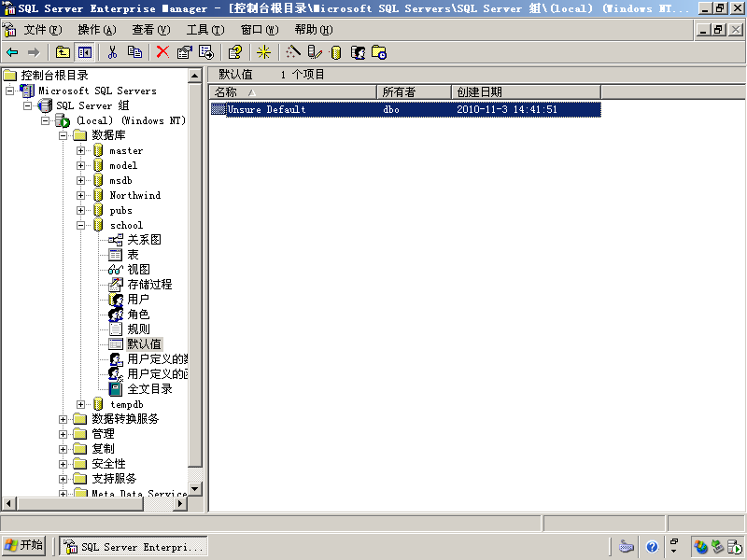Expand the model database node
747x560 pixels.
[80, 166]
